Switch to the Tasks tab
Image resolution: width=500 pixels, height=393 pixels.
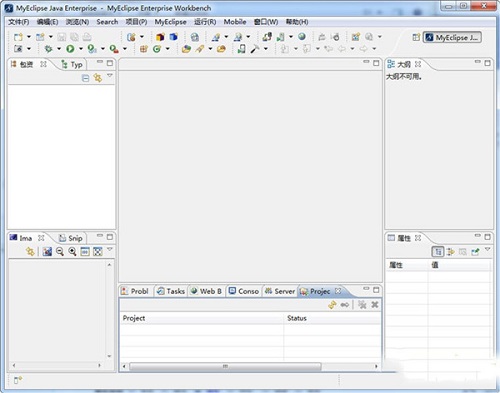(171, 291)
